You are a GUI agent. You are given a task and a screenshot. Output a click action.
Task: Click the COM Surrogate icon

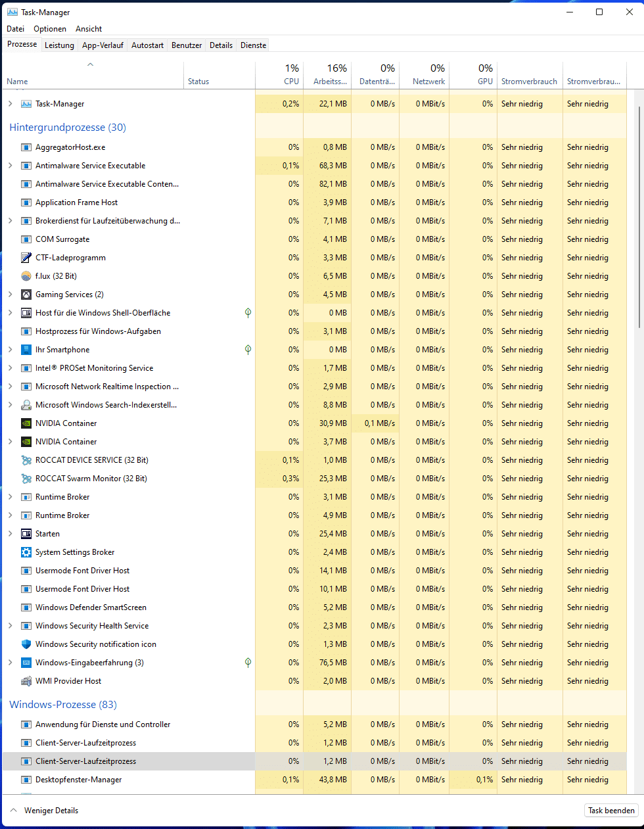click(x=26, y=239)
